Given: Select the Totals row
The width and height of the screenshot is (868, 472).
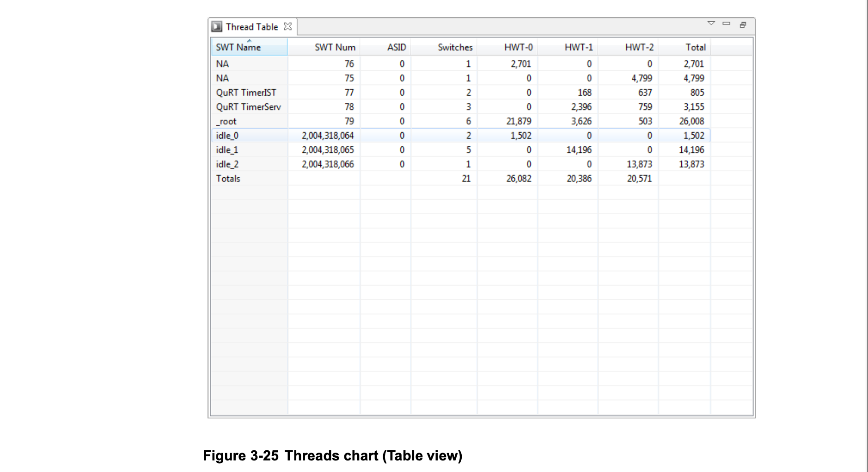Looking at the screenshot, I should tap(461, 178).
